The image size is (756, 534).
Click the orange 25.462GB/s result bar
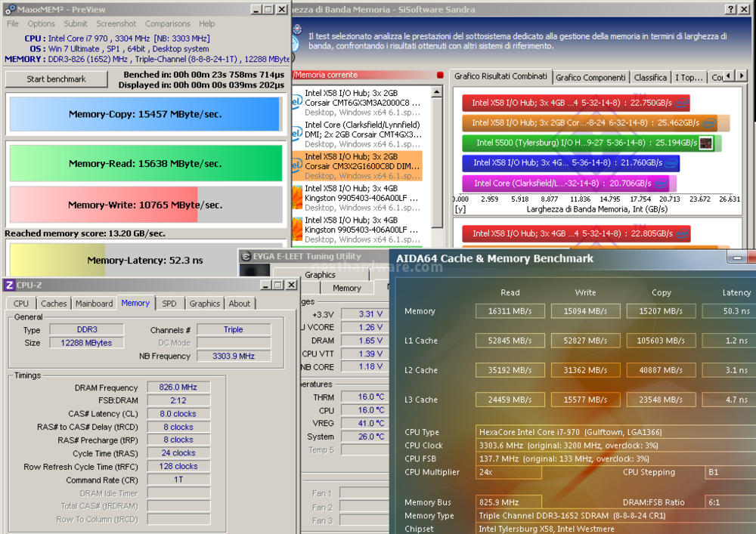tap(596, 123)
